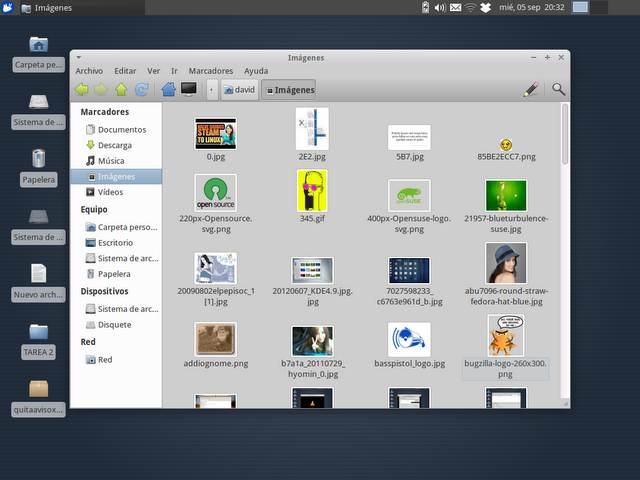The width and height of the screenshot is (640, 480).
Task: Open Escritorio in sidebar
Action: click(x=116, y=242)
